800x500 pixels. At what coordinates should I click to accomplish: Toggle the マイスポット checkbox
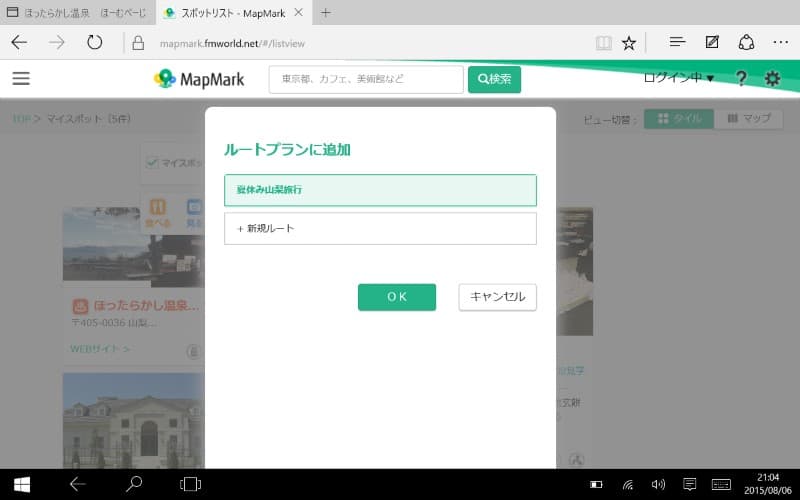tap(152, 162)
